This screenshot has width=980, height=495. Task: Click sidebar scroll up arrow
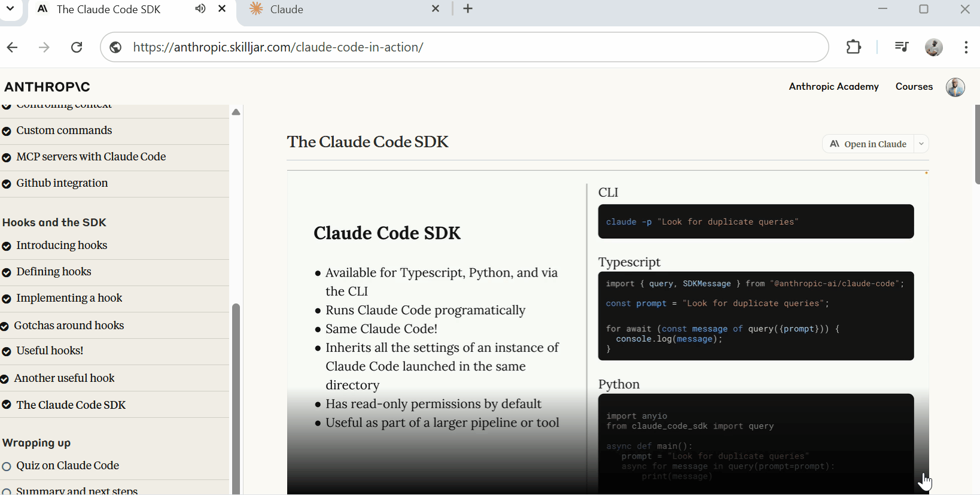pos(236,112)
